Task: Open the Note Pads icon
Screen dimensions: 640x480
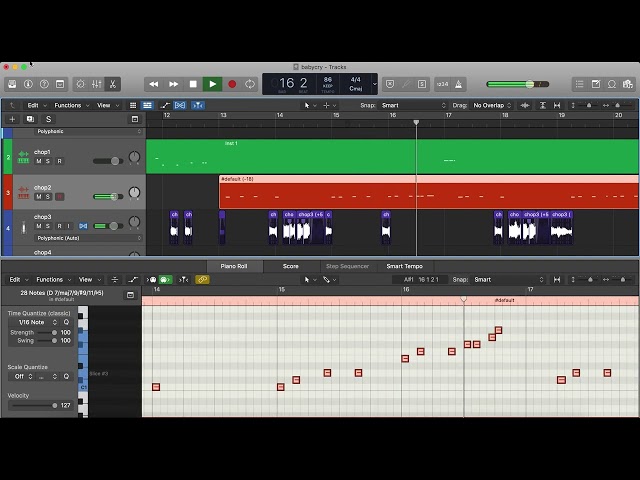Action: click(x=596, y=84)
